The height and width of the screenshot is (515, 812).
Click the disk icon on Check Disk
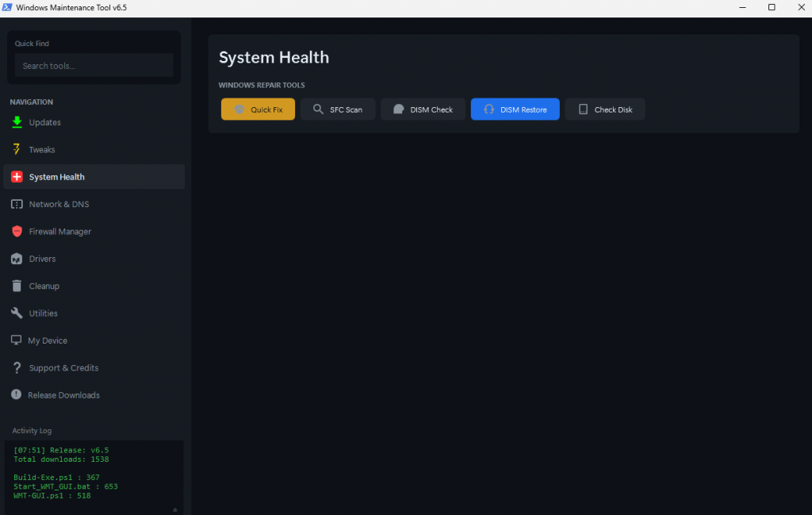[583, 109]
